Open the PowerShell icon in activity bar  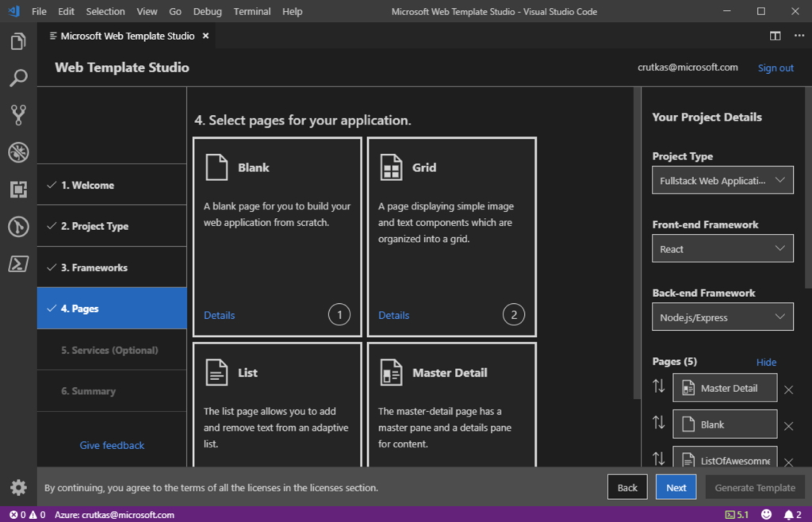(18, 264)
